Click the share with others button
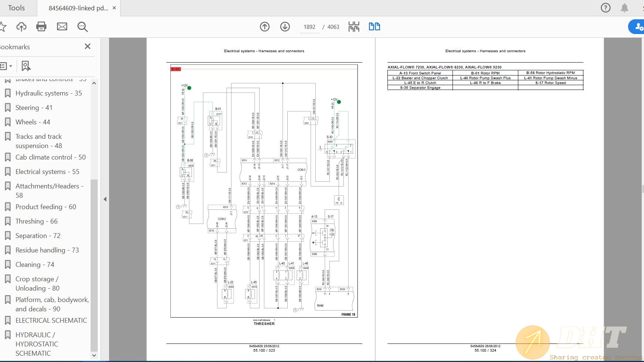 (637, 27)
